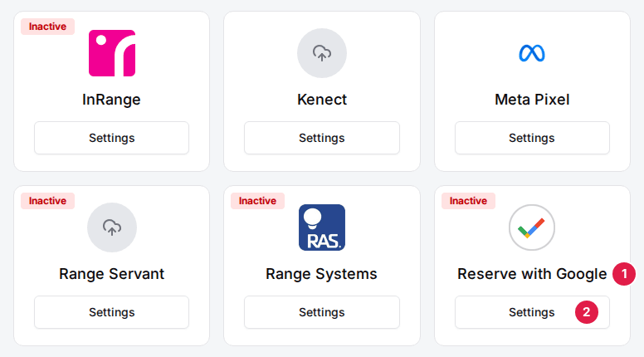Open Settings for Meta Pixel
Image resolution: width=644 pixels, height=357 pixels.
532,138
